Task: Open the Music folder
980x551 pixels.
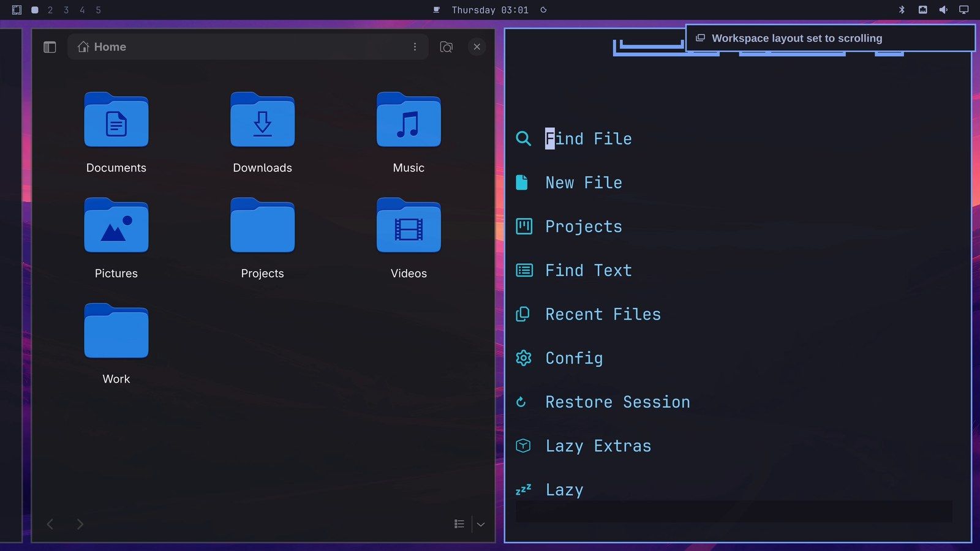Action: [x=409, y=133]
